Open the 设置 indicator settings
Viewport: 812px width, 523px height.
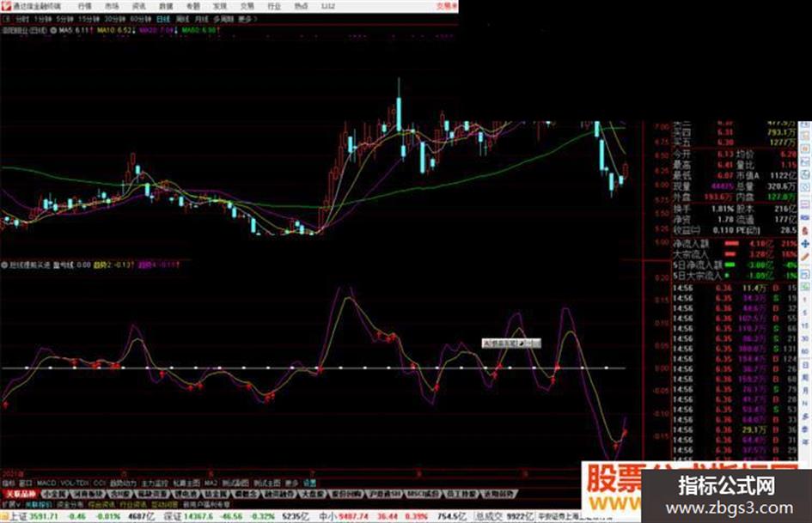pyautogui.click(x=309, y=483)
